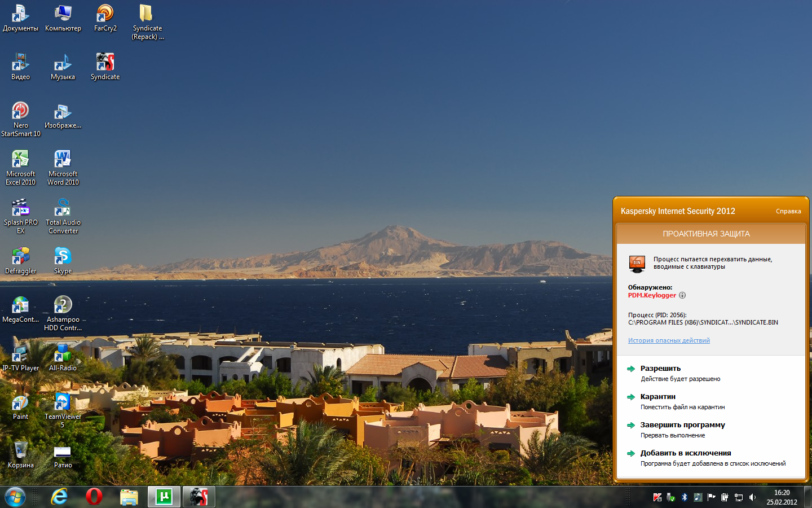
Task: Open the MegaCont... desktop shortcut
Action: (x=20, y=309)
